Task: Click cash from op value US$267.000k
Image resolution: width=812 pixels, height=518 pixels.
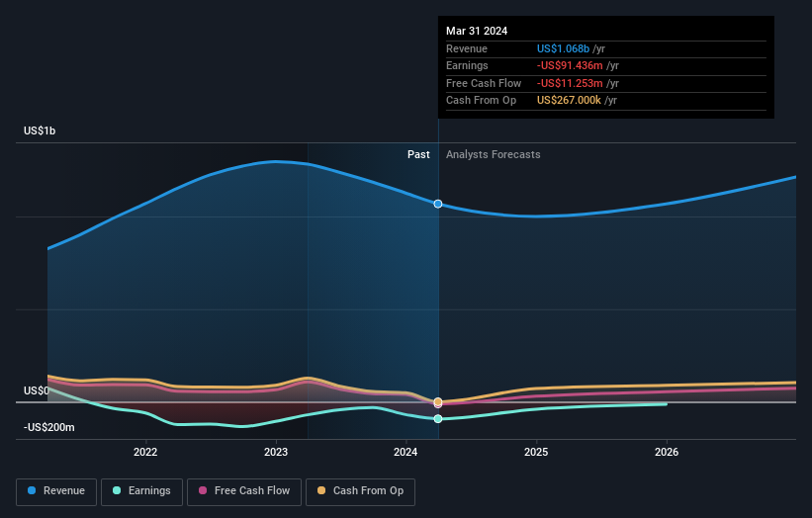Action: [569, 101]
